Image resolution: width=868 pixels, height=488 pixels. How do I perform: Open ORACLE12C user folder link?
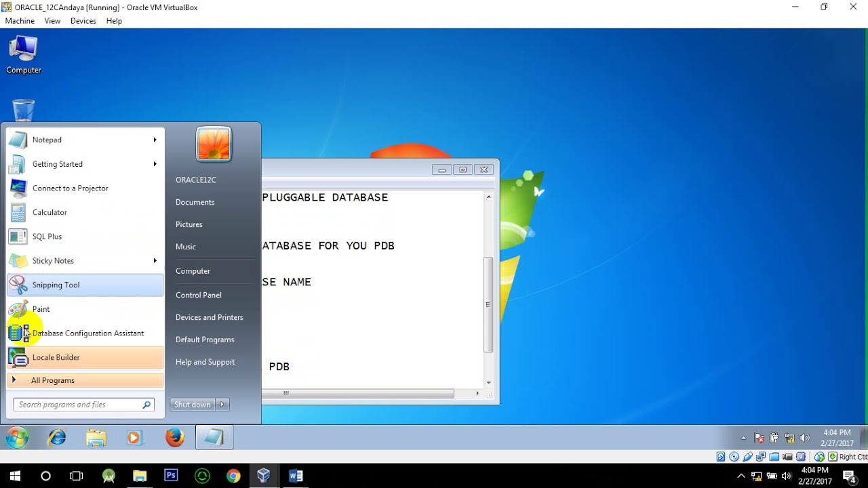coord(196,180)
